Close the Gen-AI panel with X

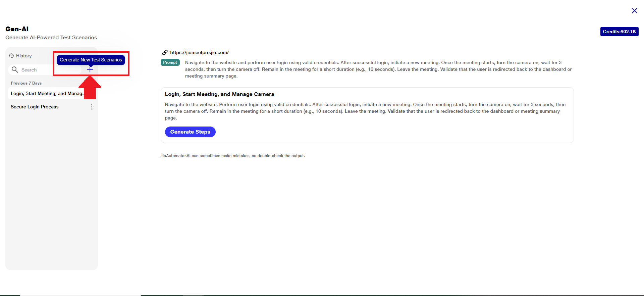(634, 11)
